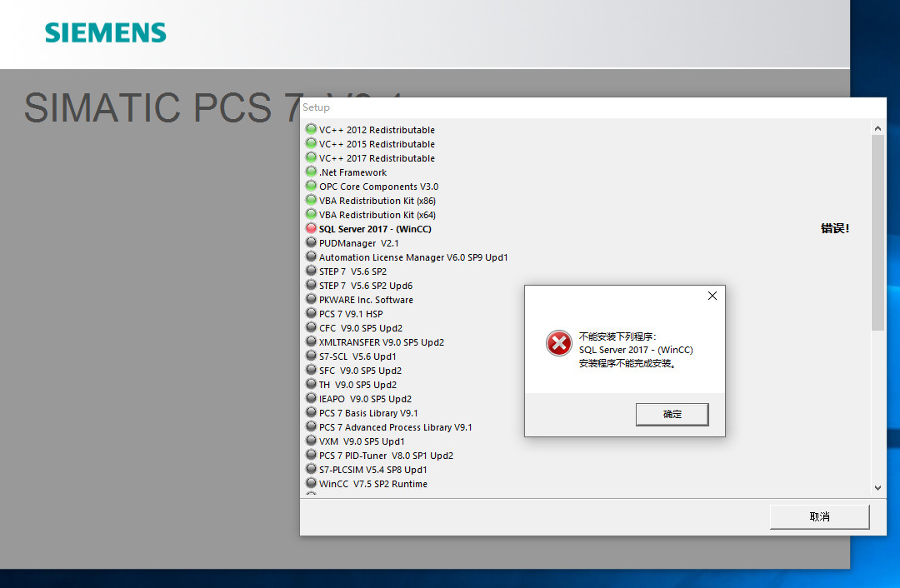Click the scroll up arrow of the Setup list

[x=877, y=128]
